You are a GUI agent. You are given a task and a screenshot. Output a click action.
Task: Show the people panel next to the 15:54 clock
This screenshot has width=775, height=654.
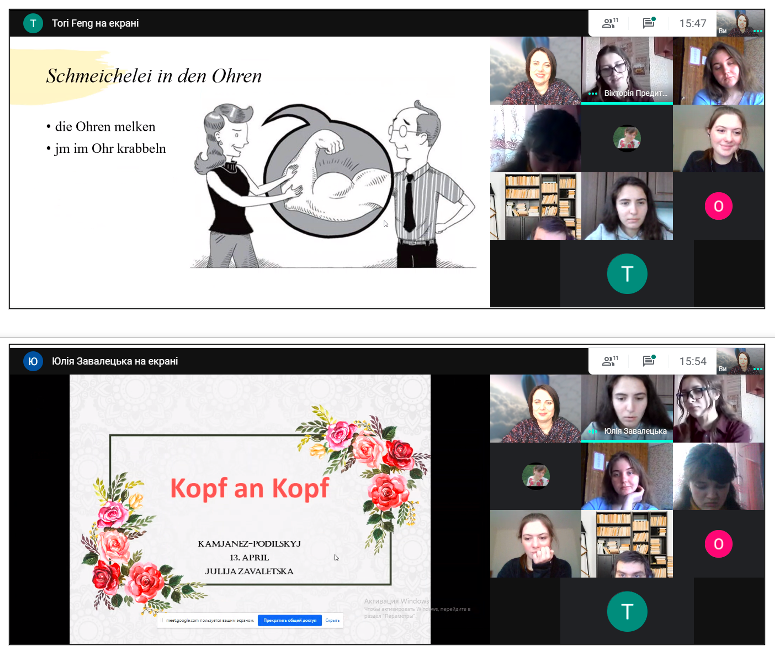tap(609, 360)
